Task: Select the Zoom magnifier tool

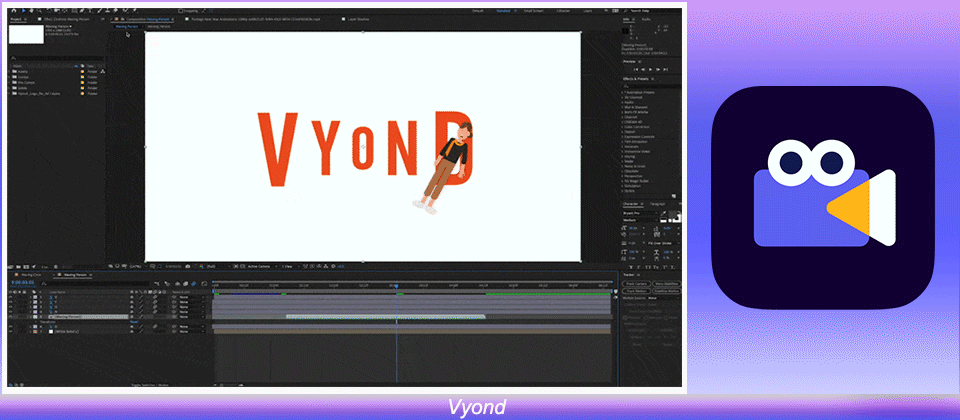Action: pyautogui.click(x=40, y=10)
